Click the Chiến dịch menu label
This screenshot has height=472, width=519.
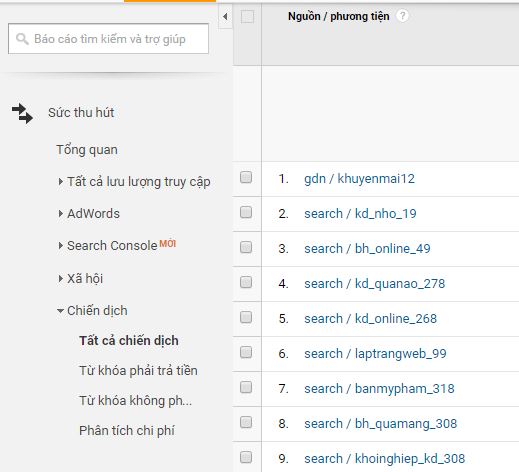pyautogui.click(x=97, y=311)
